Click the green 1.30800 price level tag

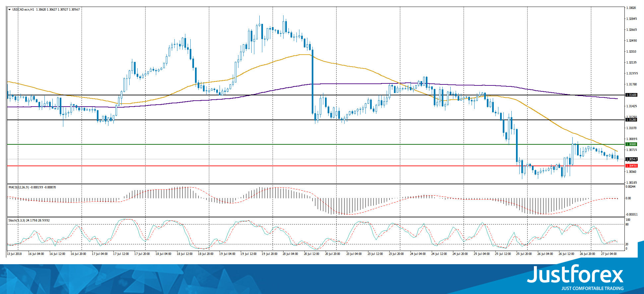tap(631, 144)
